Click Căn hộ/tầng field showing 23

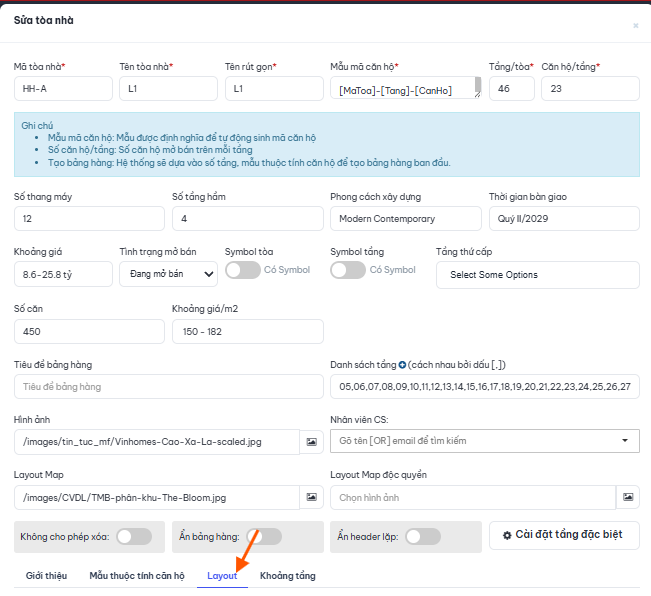590,88
